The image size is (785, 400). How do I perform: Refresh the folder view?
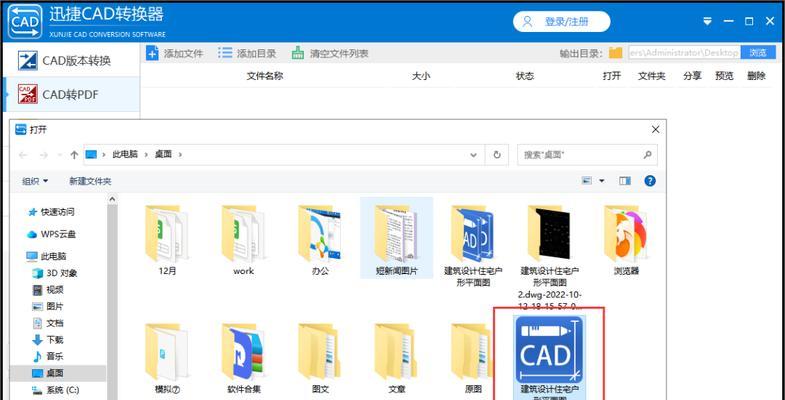pyautogui.click(x=497, y=155)
